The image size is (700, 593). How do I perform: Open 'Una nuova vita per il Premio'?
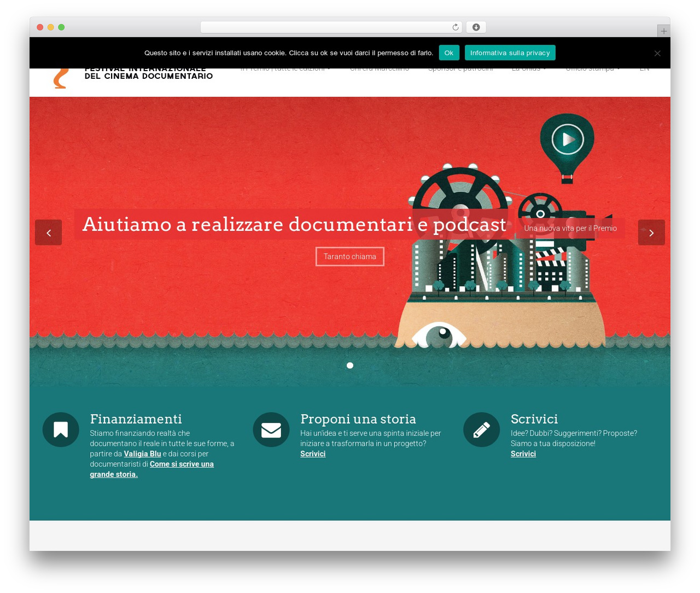[x=570, y=228]
